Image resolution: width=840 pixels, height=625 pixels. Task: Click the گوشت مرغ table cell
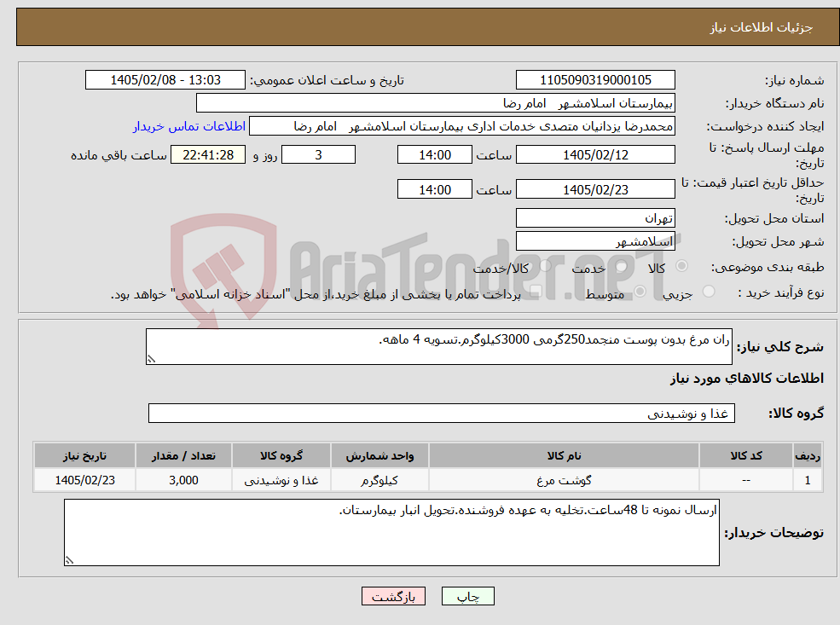click(564, 480)
